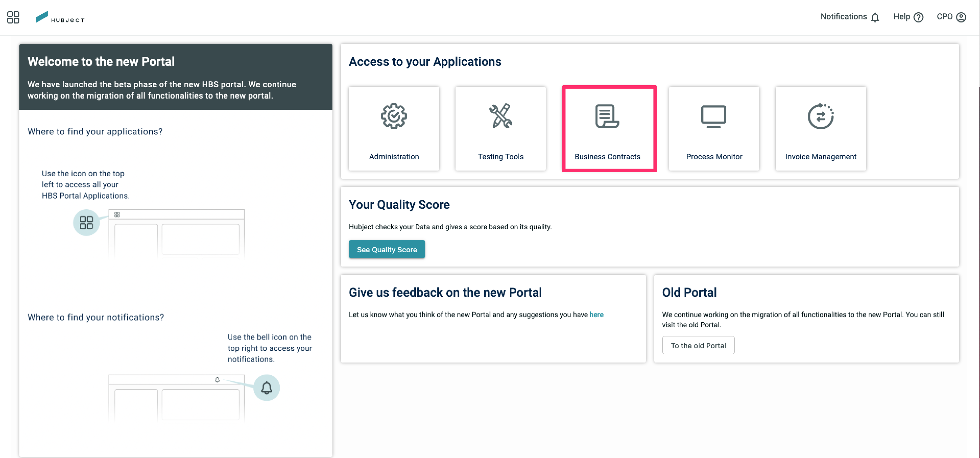Select the 'Your Quality Score' heading
The image size is (980, 458).
pos(399,205)
